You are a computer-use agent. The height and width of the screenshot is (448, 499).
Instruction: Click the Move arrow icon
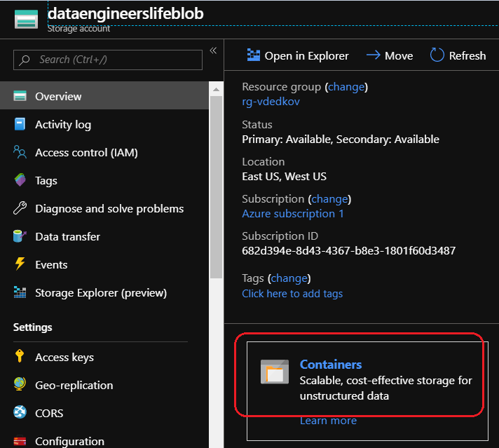pos(374,55)
